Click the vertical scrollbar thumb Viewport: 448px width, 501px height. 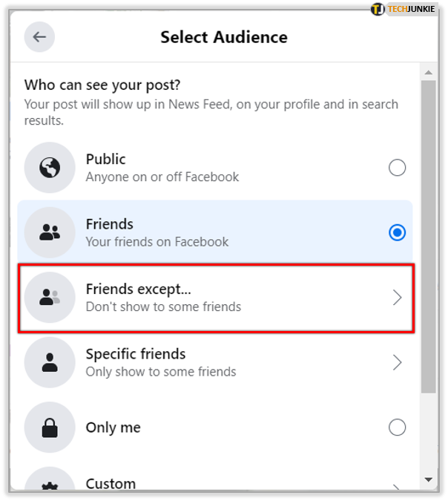click(428, 238)
